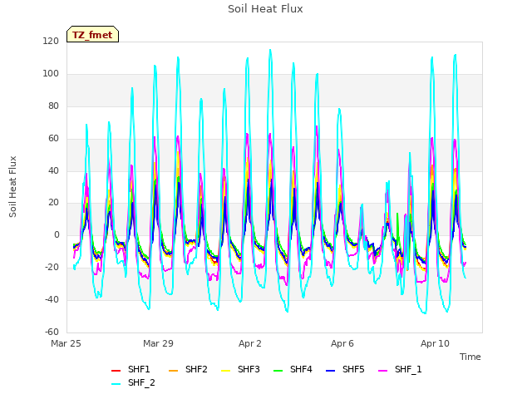Click the TZ_fmet annotation label
Screen dimensions: 532x399
point(92,35)
